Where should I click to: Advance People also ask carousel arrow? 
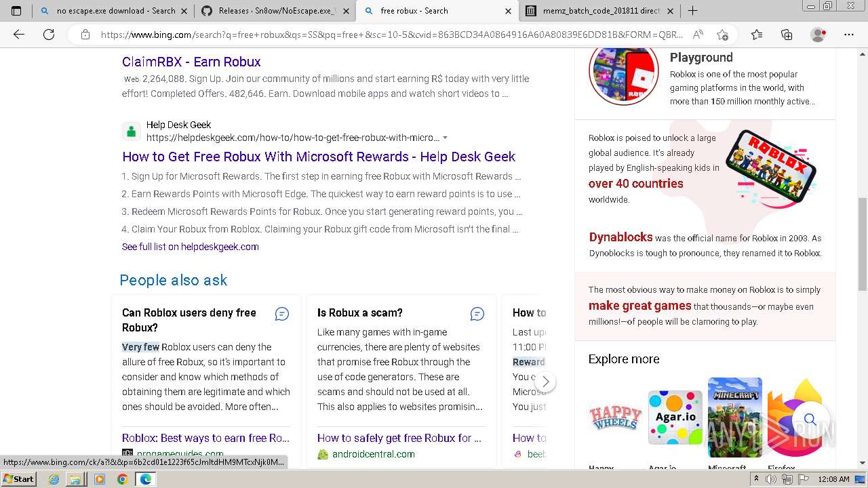click(x=545, y=382)
